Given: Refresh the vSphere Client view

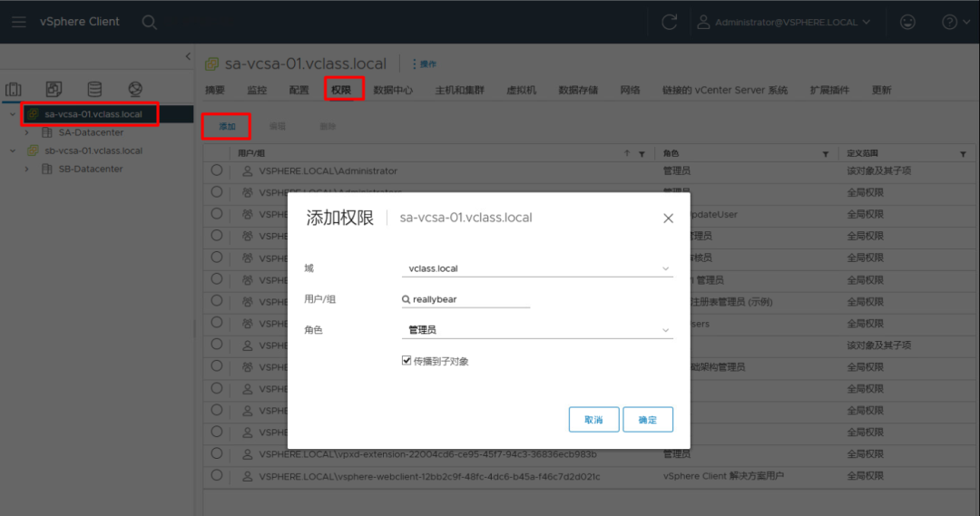Looking at the screenshot, I should (x=670, y=22).
